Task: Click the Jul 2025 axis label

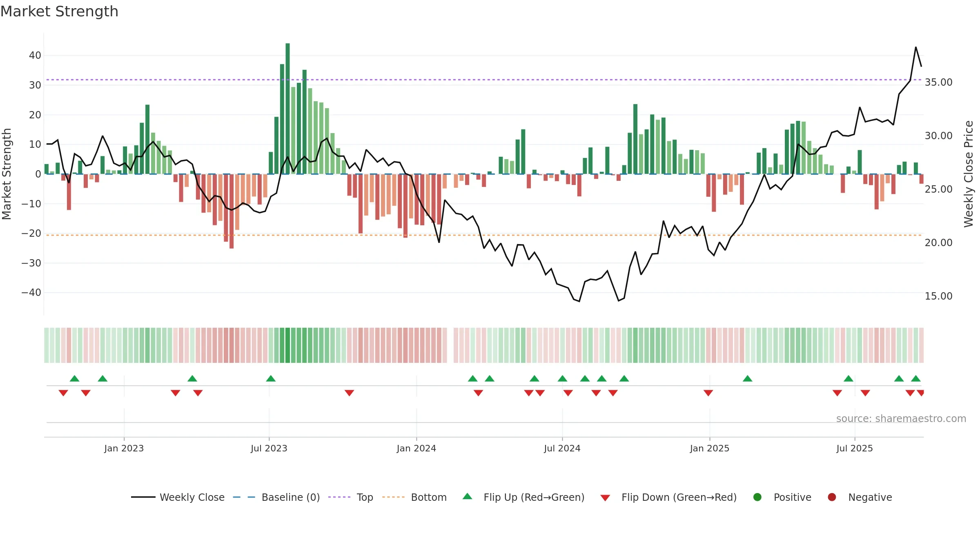Action: point(855,448)
